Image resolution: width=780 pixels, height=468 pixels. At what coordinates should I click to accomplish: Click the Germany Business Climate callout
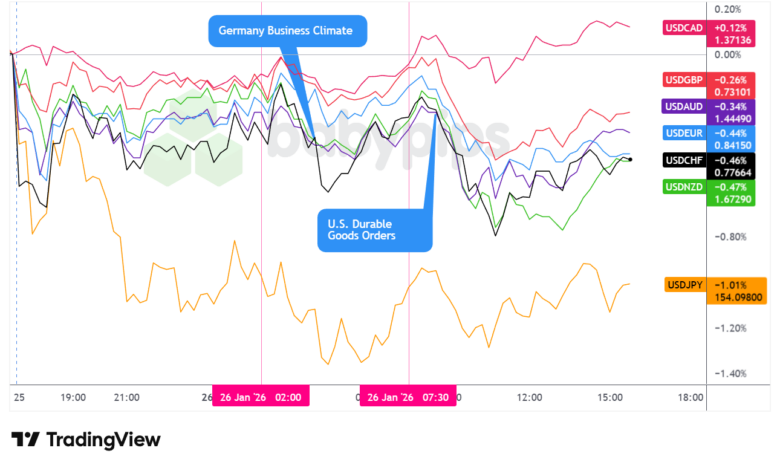(286, 31)
